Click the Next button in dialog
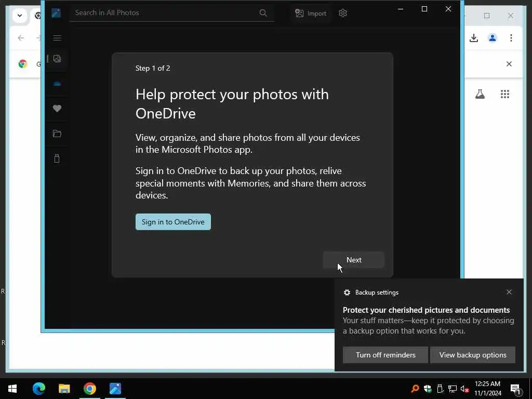Screen dimensions: 532x399 353,260
